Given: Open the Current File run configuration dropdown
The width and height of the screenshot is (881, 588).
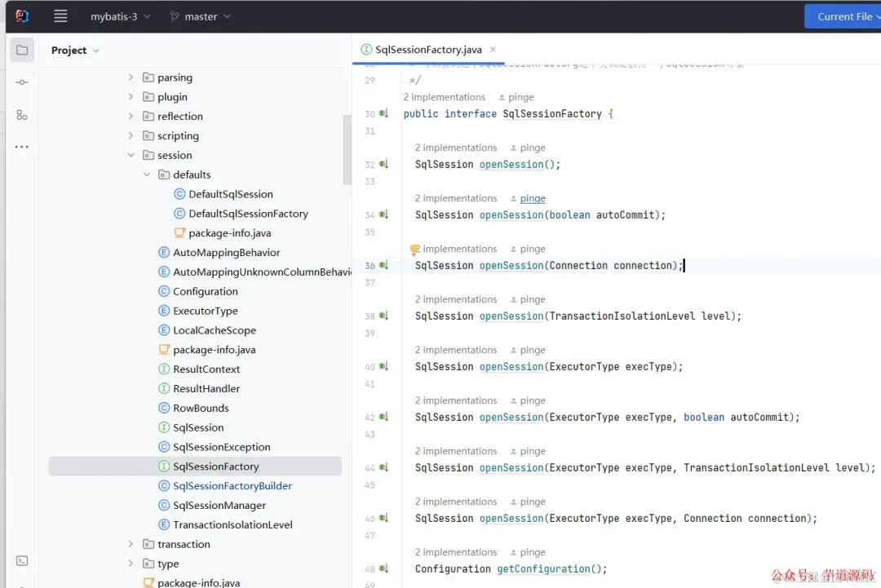Looking at the screenshot, I should (845, 17).
